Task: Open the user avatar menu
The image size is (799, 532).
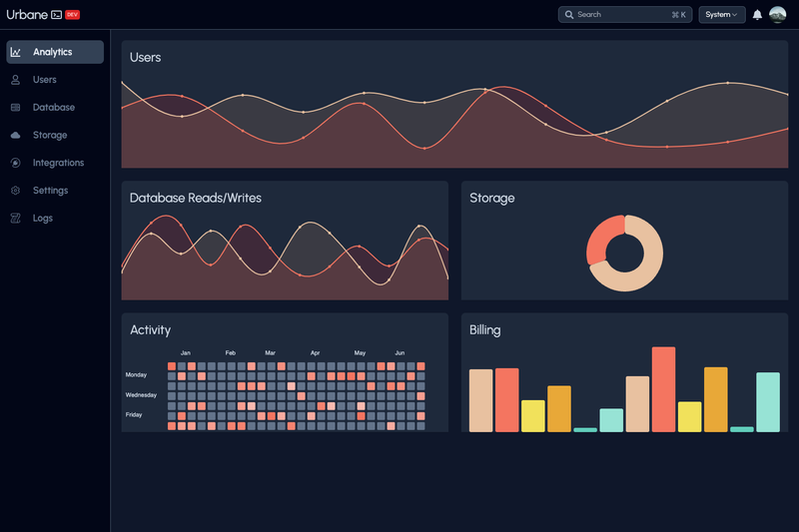Action: pos(778,15)
